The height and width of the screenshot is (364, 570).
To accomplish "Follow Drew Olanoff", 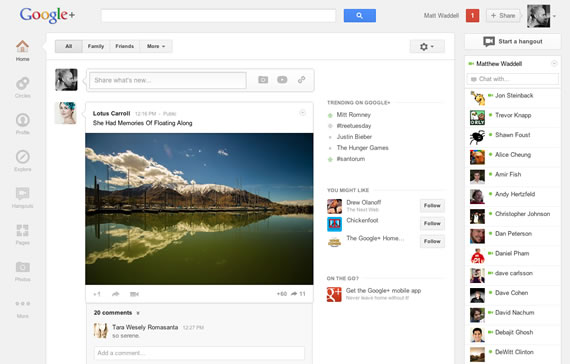I will coord(432,205).
